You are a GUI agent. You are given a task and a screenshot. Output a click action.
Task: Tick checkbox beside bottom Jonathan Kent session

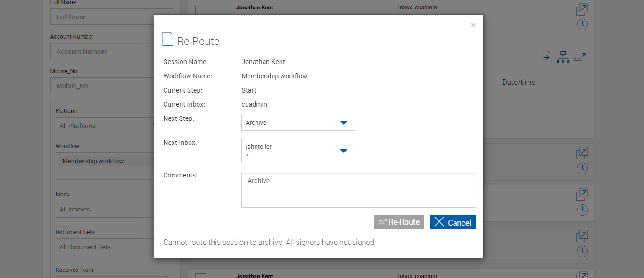pos(201,276)
